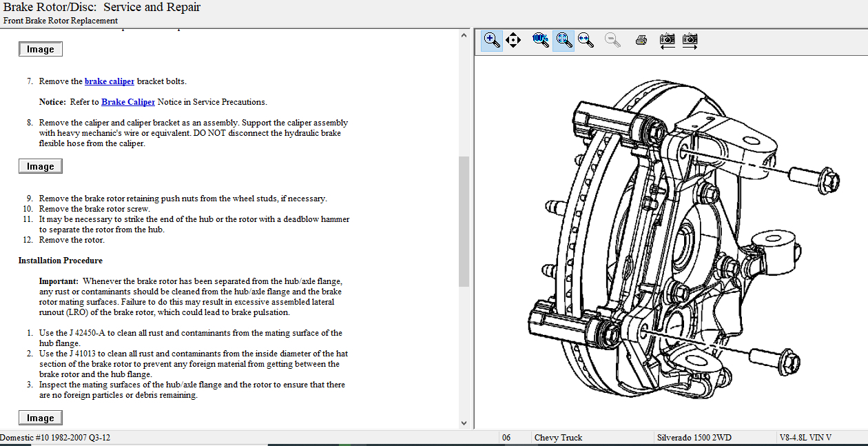Click the vertical scrollbar thumb in text pane

[x=464, y=221]
